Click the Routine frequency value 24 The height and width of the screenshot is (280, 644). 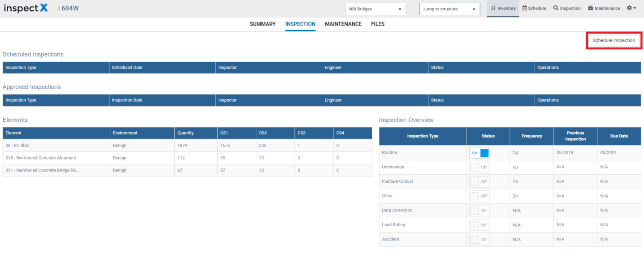[515, 153]
